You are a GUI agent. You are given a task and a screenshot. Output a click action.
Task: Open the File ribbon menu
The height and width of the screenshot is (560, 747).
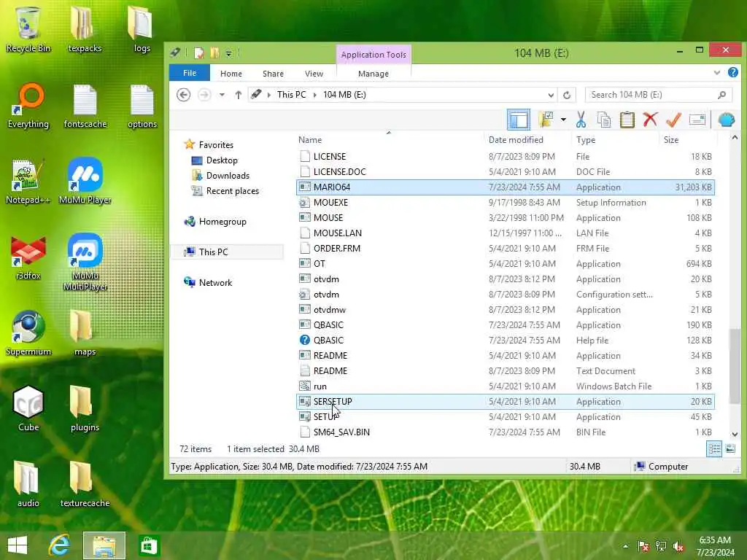click(190, 73)
